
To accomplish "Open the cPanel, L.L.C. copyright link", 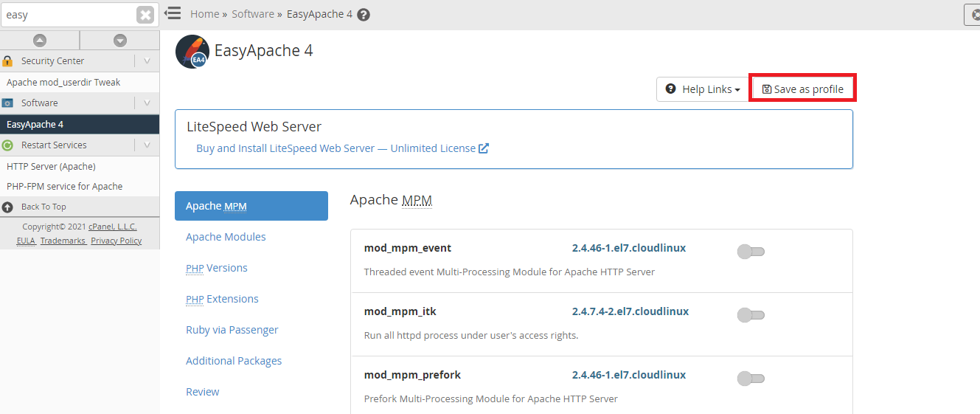I will point(113,227).
